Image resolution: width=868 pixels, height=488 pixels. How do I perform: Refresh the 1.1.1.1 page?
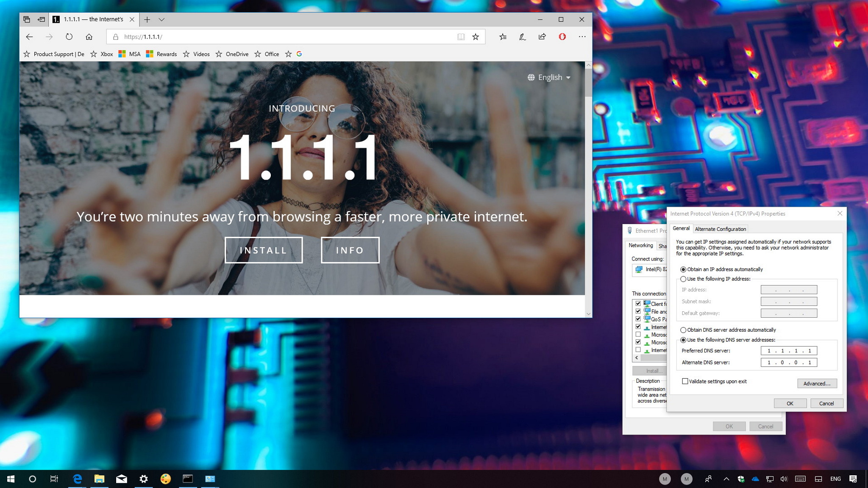click(x=69, y=37)
